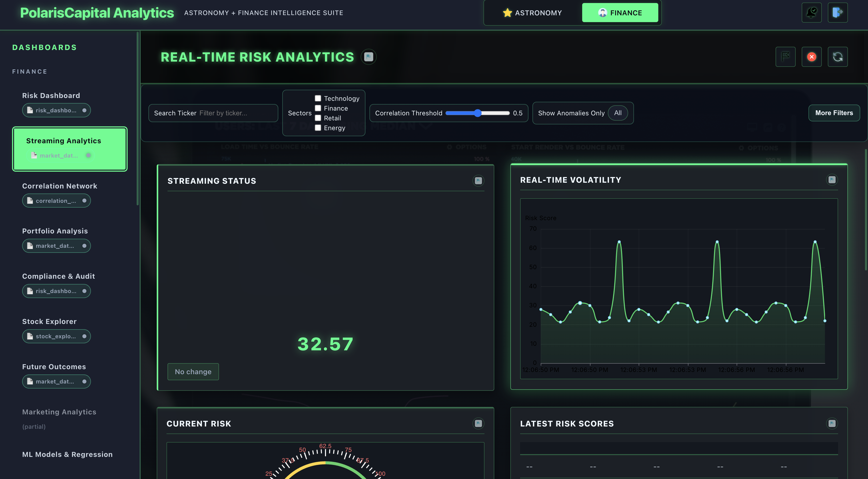Tick the Energy sector checkbox
The image size is (868, 479).
pyautogui.click(x=318, y=128)
